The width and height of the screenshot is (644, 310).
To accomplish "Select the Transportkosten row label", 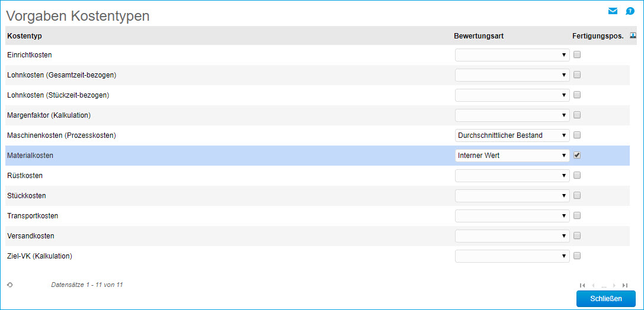I will click(x=33, y=216).
